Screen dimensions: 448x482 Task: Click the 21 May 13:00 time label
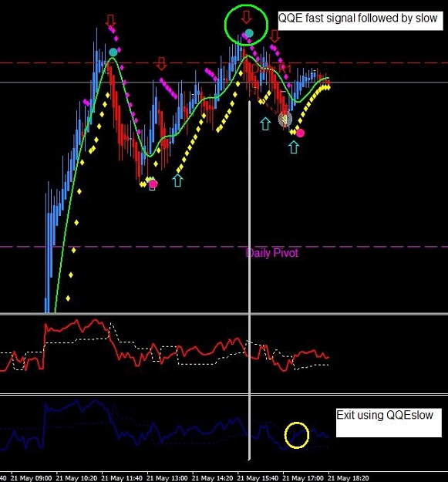167,478
